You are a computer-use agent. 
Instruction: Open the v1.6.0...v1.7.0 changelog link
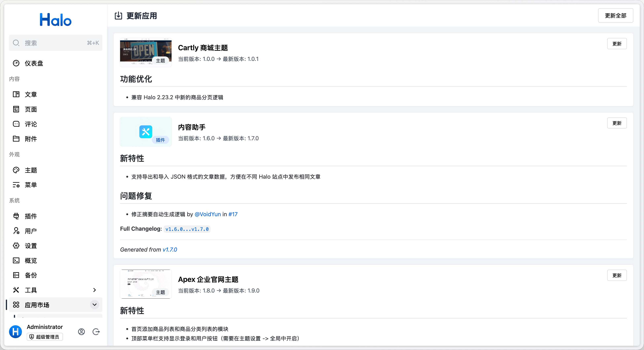click(x=187, y=229)
